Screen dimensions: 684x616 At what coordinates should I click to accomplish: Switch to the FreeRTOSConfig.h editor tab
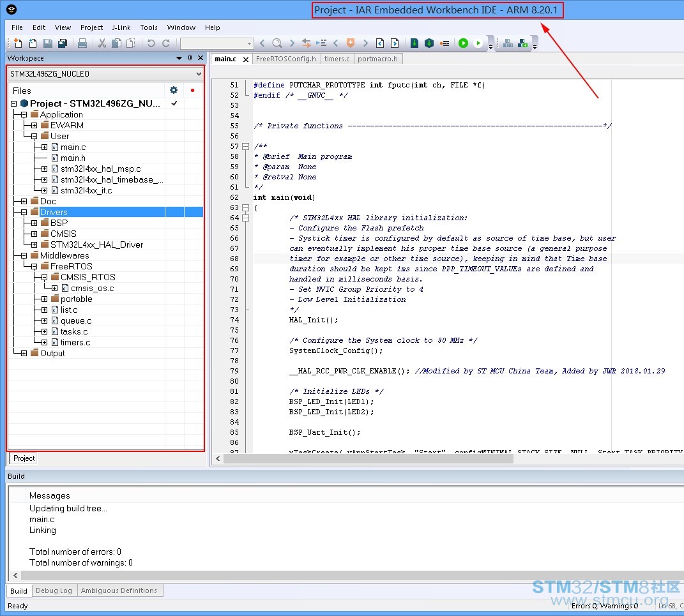pos(285,59)
